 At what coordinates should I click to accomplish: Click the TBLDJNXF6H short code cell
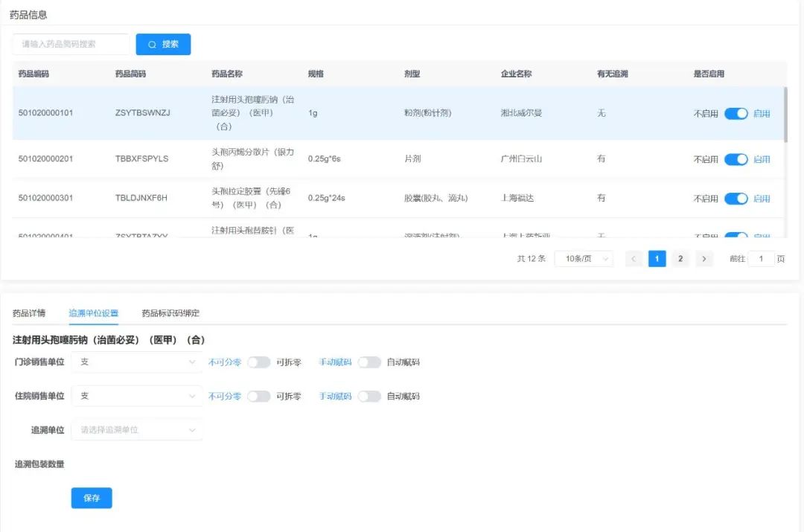point(141,198)
